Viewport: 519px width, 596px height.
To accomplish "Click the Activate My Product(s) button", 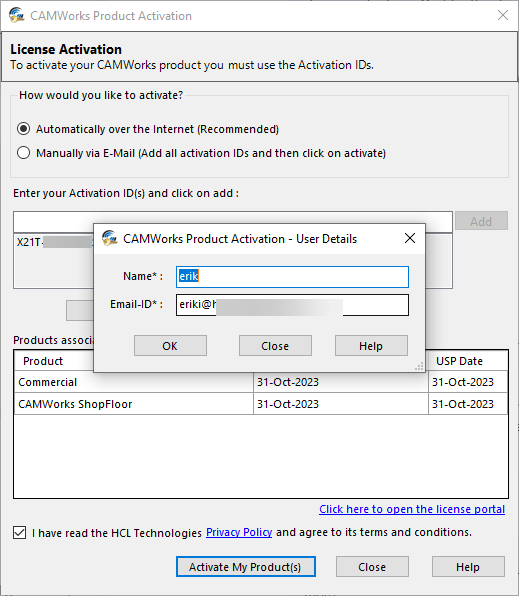I will [246, 567].
